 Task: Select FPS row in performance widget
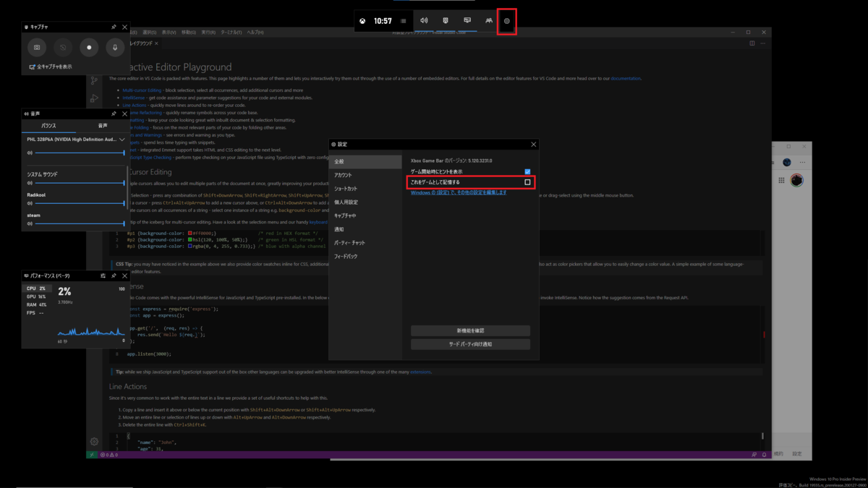(36, 313)
